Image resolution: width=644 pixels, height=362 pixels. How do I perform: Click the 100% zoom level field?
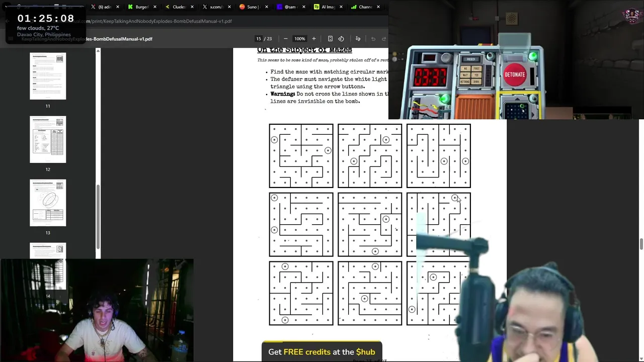point(300,39)
